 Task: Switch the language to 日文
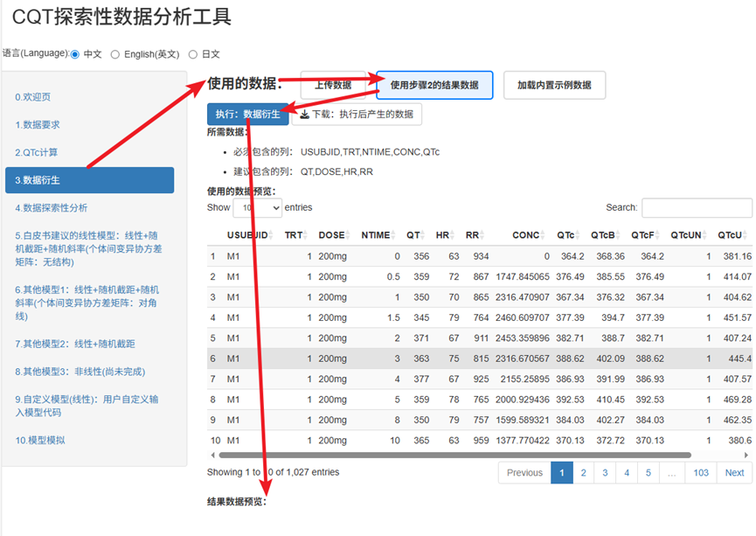coord(193,54)
